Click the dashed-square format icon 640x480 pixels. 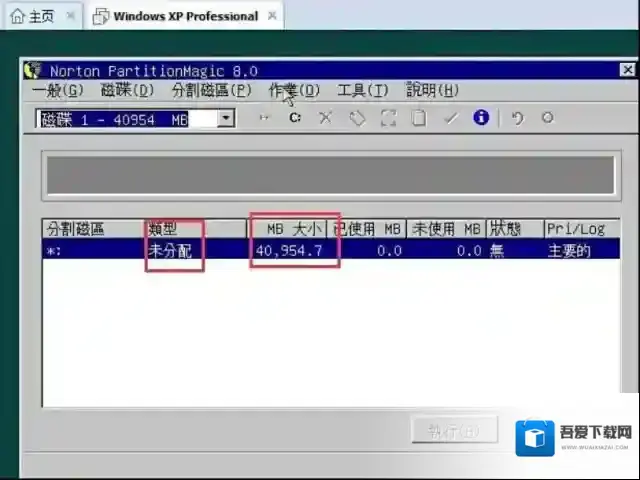pyautogui.click(x=388, y=118)
